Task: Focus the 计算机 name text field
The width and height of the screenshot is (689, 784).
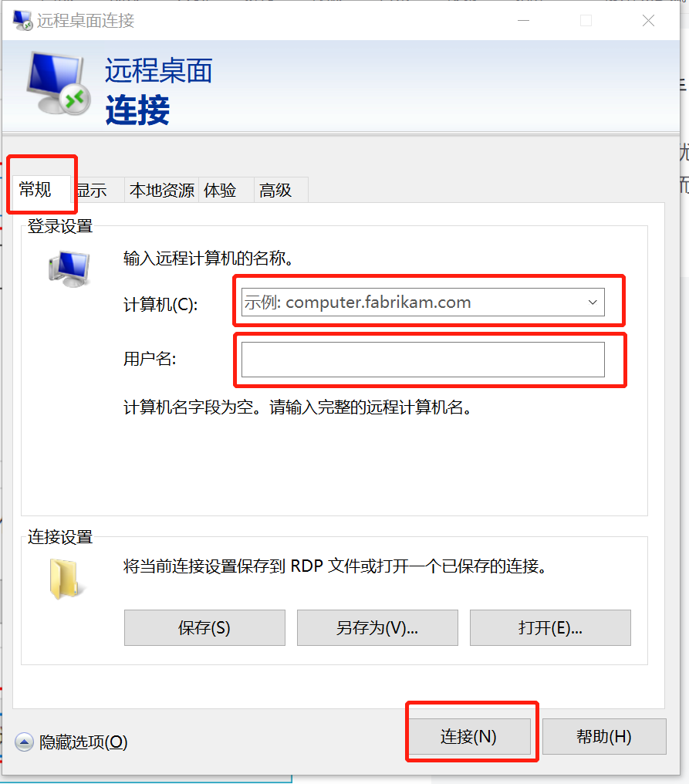Action: 412,302
